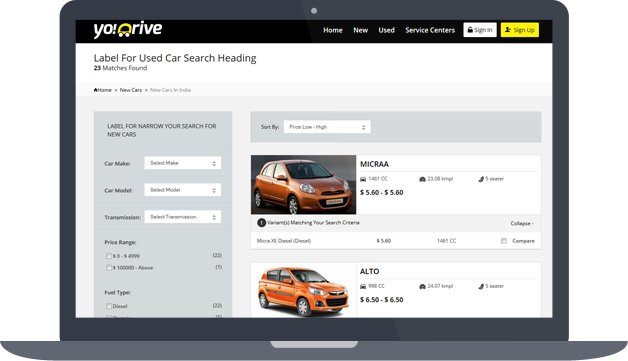Click the Alto price $ 6.50 - $ 6.50
Image resolution: width=628 pixels, height=361 pixels.
tap(382, 300)
